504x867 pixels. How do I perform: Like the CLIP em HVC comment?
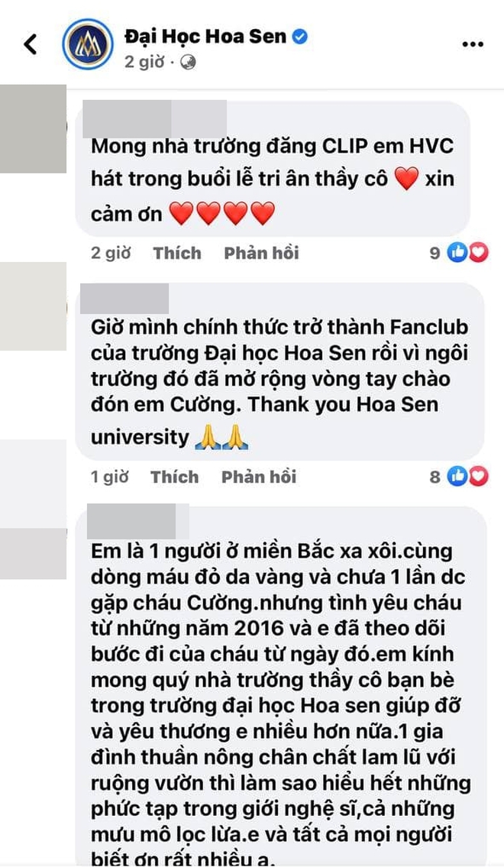click(x=177, y=253)
